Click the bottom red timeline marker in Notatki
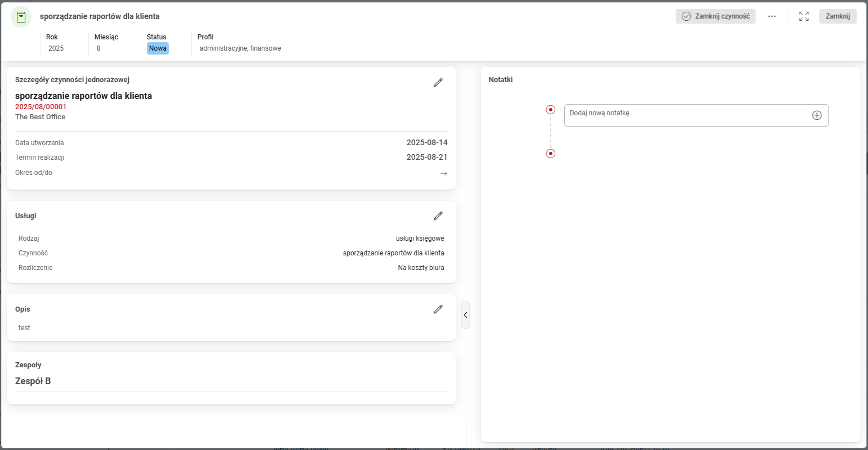The height and width of the screenshot is (450, 868). click(x=551, y=154)
